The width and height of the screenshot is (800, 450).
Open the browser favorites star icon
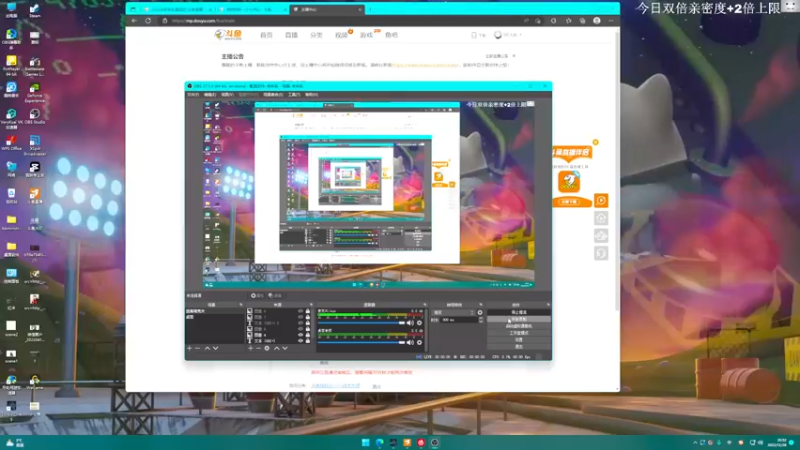click(x=568, y=21)
